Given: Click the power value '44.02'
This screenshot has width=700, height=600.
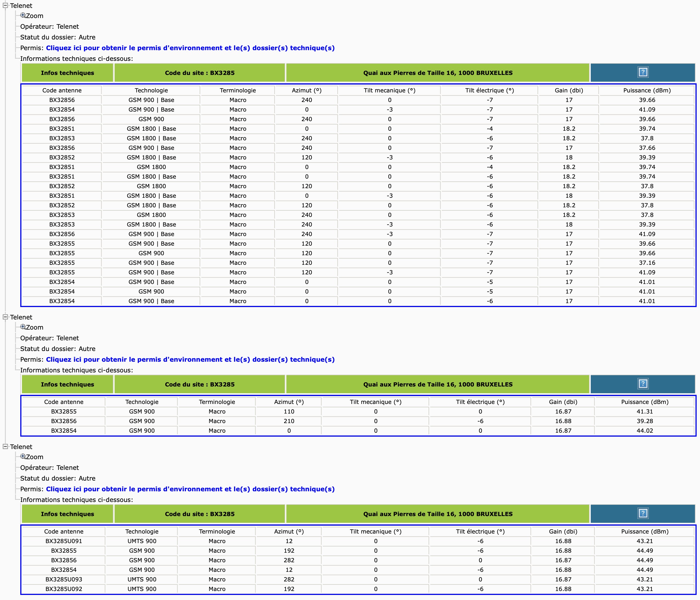Looking at the screenshot, I should tap(645, 431).
